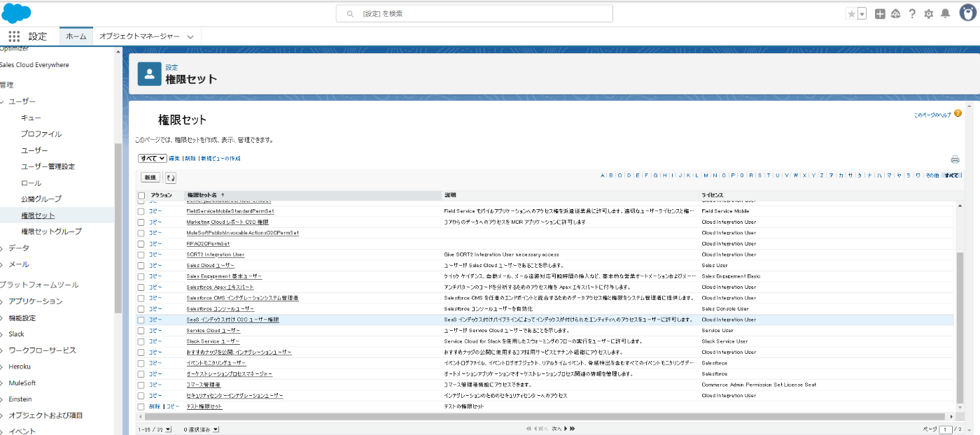Go to next page via 次へ

point(557,429)
